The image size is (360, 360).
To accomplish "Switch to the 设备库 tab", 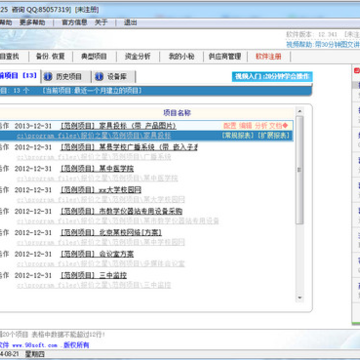I will click(114, 77).
